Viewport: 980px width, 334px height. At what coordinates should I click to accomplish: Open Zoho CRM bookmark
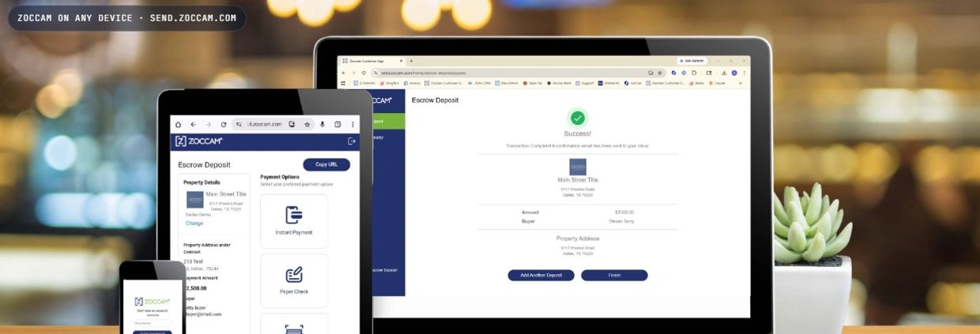(x=480, y=83)
